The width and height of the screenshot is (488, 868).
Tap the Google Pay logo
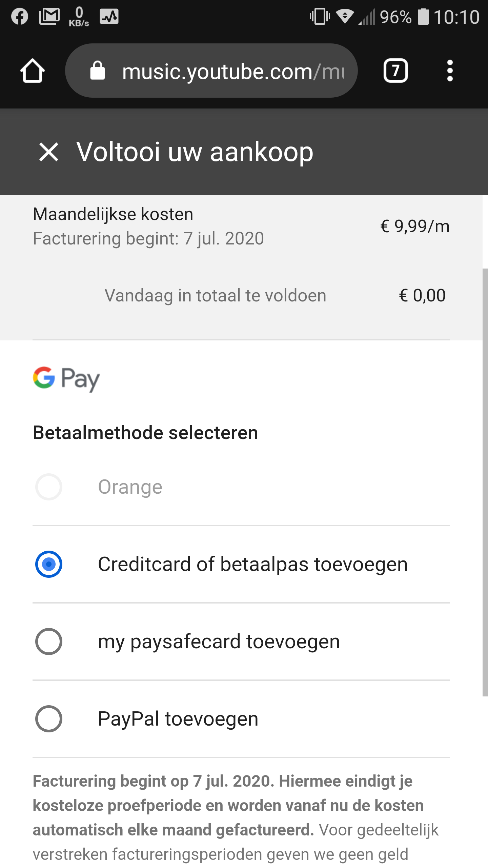click(66, 379)
